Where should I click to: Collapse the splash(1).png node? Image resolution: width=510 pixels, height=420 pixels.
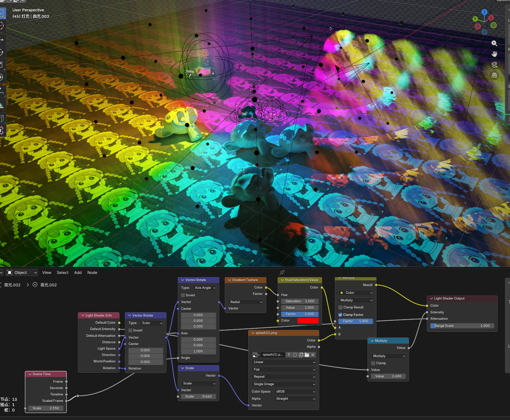point(253,333)
